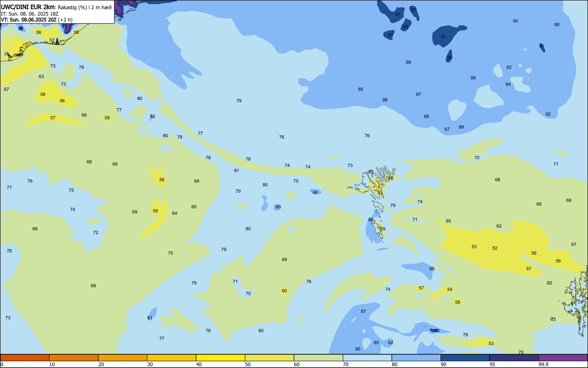Click the 80–90 medium blue legend swatch
This screenshot has height=368, width=588.
click(416, 357)
